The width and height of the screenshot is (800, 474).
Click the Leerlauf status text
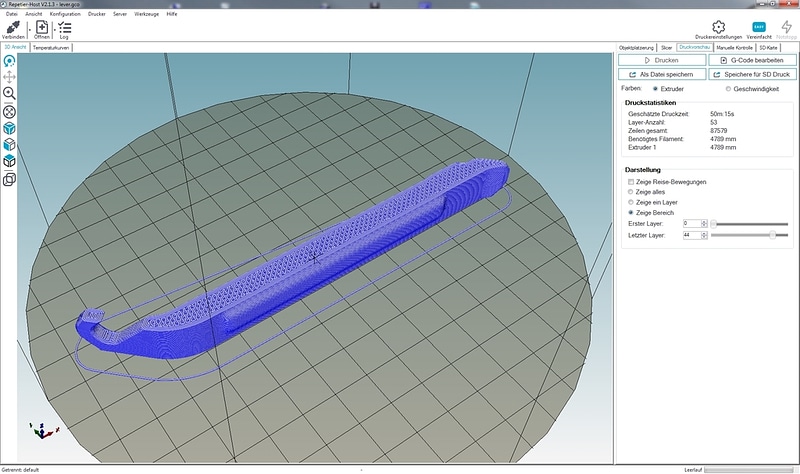pos(693,470)
